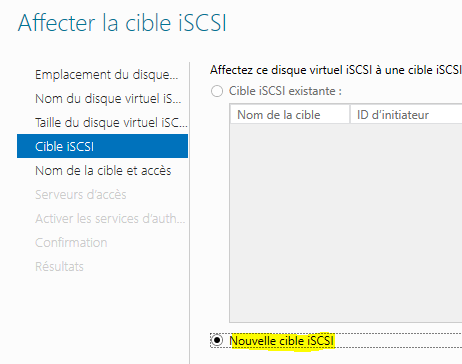Image resolution: width=462 pixels, height=364 pixels.
Task: Go to 'Emplacement du disque...' wizard step
Action: pos(107,74)
